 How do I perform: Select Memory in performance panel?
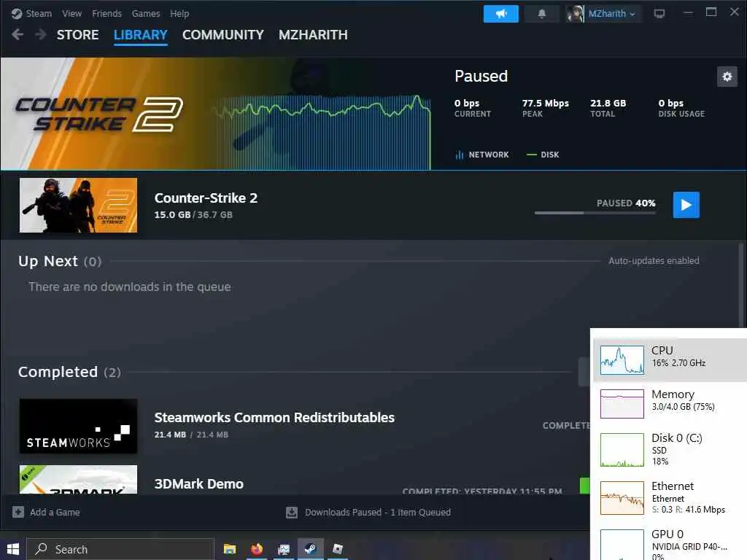click(669, 403)
